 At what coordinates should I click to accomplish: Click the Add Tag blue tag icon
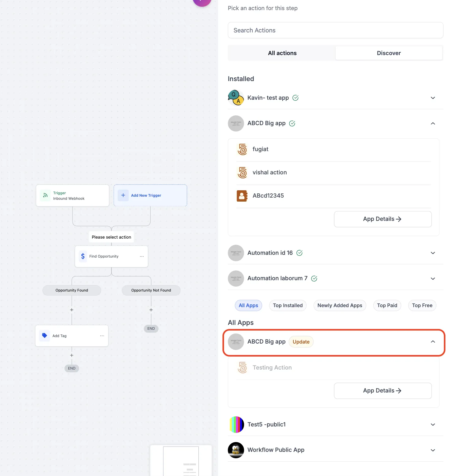point(45,336)
